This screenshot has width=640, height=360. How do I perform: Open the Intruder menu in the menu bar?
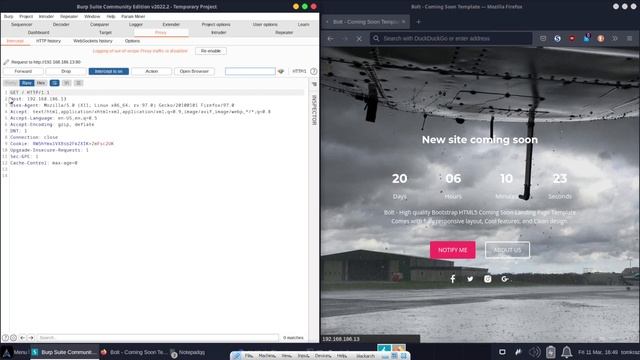46,16
